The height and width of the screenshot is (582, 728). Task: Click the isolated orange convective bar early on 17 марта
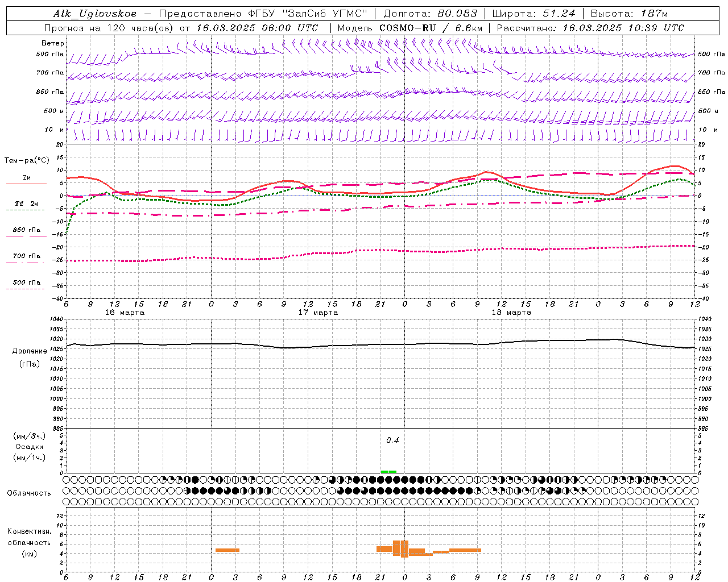click(227, 550)
